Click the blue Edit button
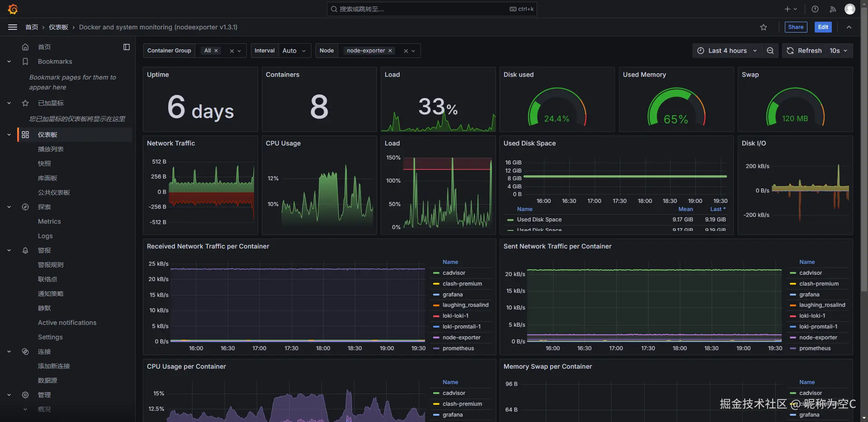 pos(823,27)
